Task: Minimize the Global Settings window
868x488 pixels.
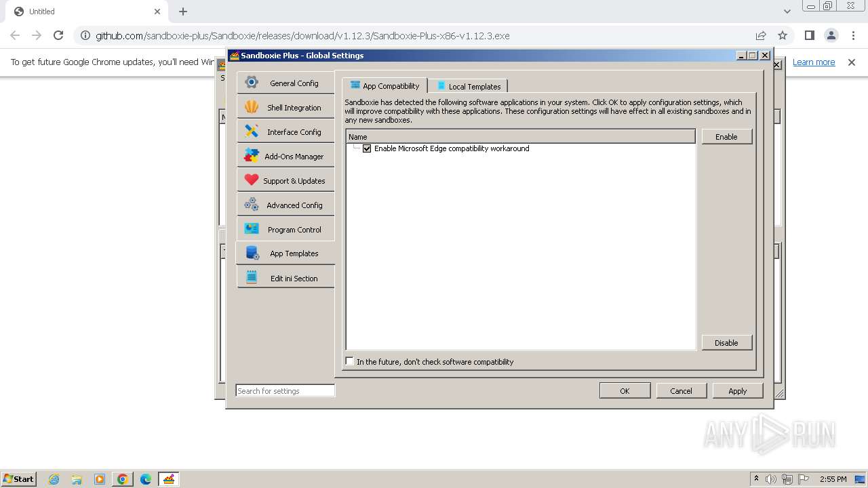Action: [741, 56]
